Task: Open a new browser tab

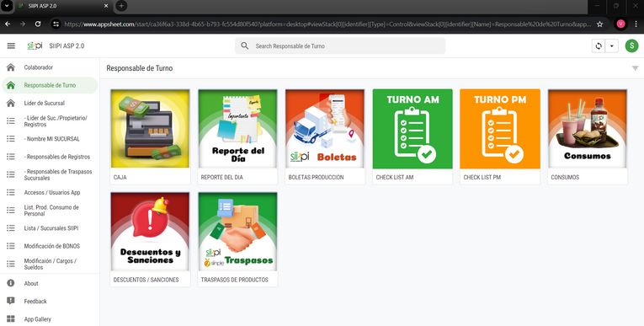Action: 121,6
